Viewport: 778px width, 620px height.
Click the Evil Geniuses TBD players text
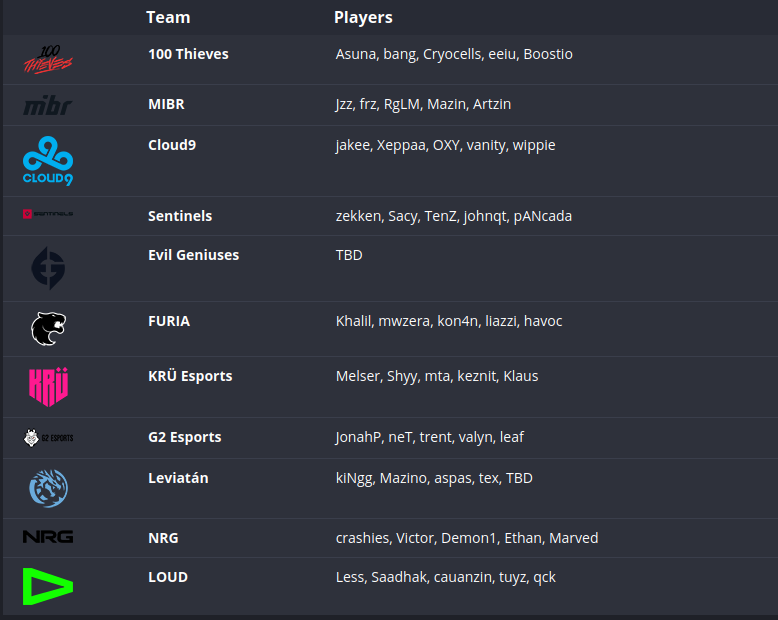tap(349, 255)
